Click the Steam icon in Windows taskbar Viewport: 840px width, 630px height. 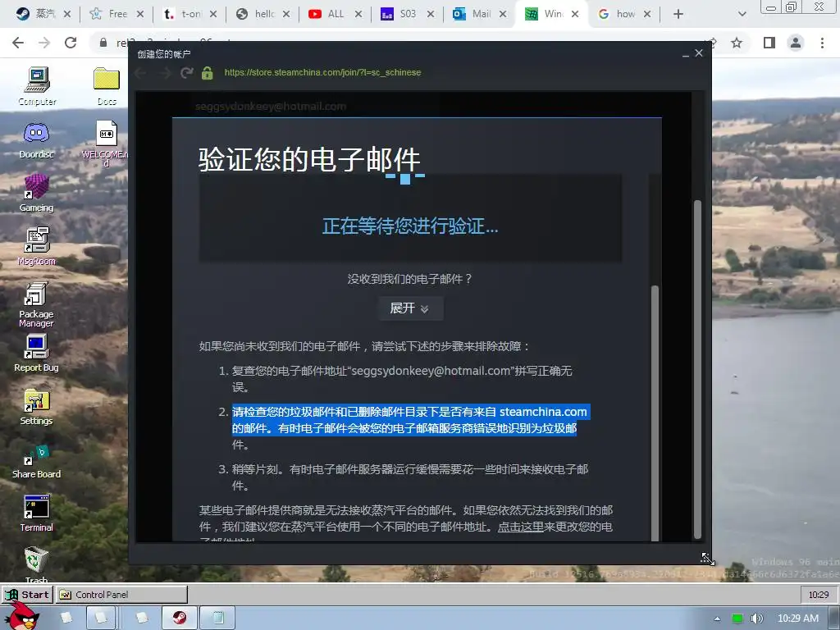pos(180,618)
